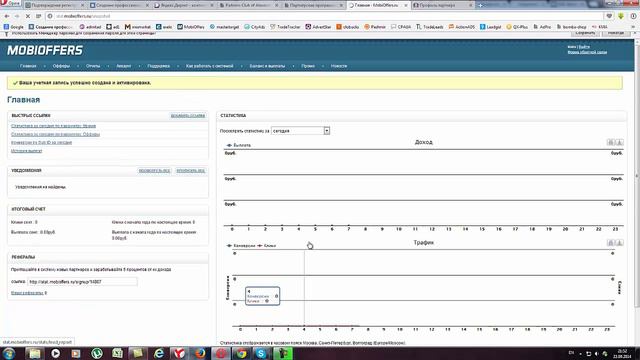Click the heart bookmark icon in address bar
640x360 pixels.
609,16
